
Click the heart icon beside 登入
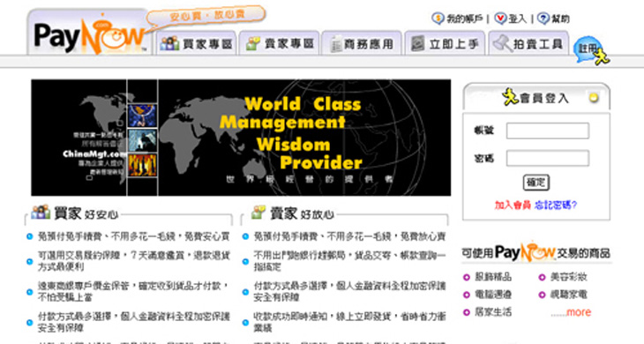[500, 19]
